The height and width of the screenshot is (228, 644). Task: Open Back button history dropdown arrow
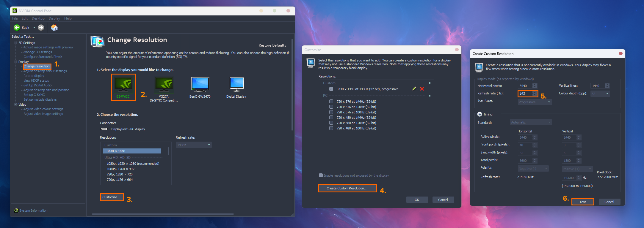34,28
